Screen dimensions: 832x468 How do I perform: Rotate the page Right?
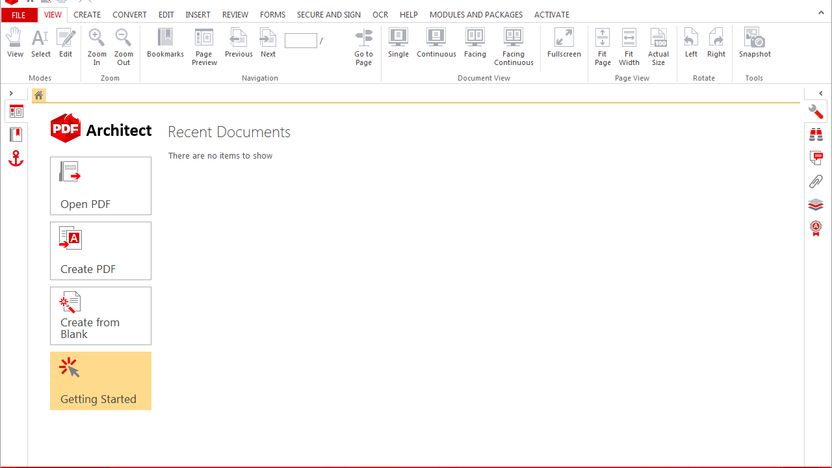pyautogui.click(x=716, y=43)
